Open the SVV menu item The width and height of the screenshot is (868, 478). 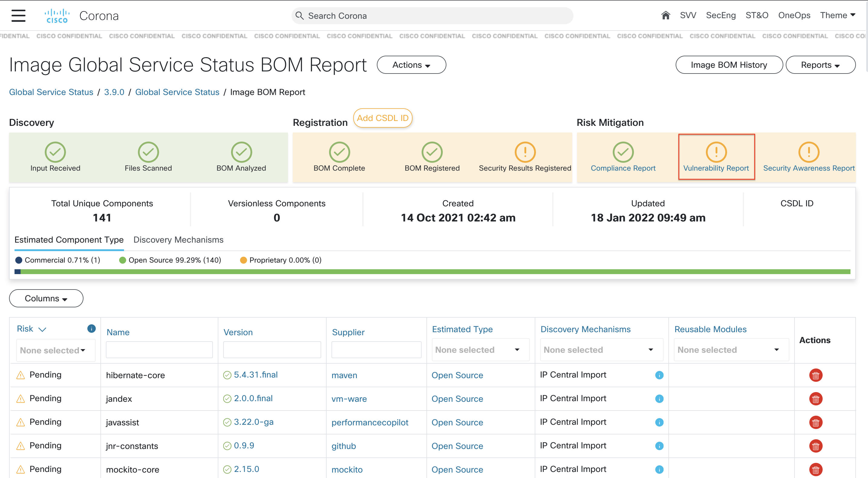coord(688,15)
